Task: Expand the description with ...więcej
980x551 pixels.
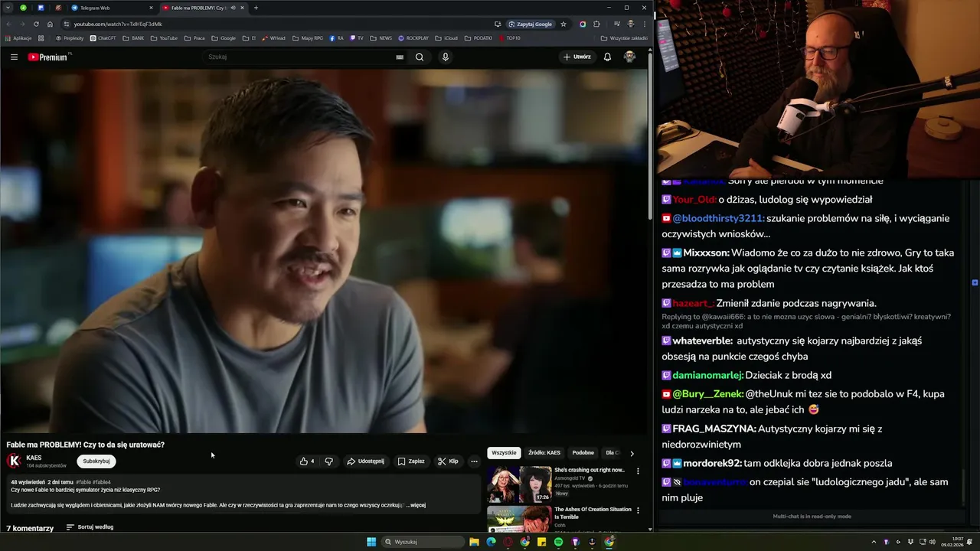Action: click(416, 505)
